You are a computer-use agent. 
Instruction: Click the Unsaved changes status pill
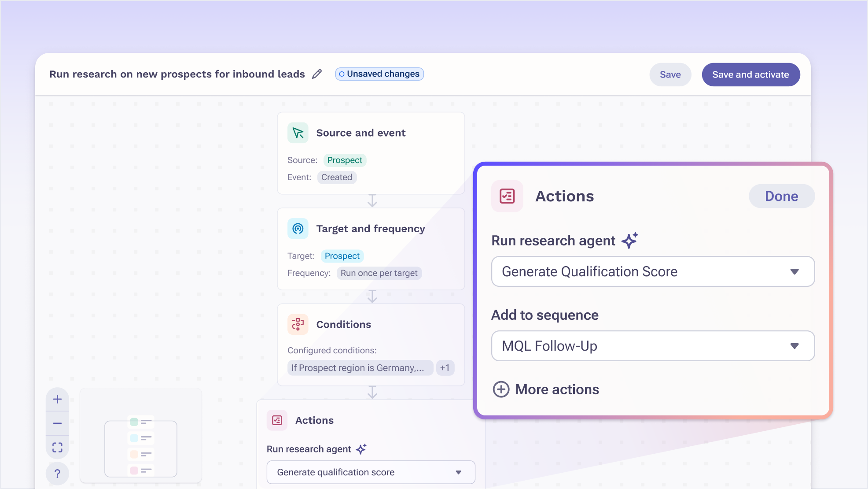(x=379, y=74)
